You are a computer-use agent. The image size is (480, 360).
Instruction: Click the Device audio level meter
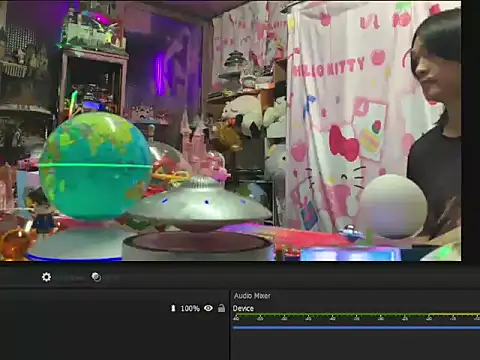coord(356,317)
